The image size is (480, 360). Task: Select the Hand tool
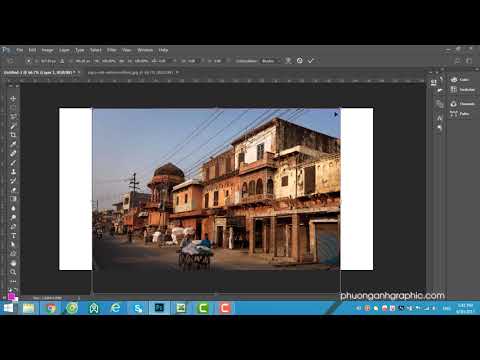click(13, 263)
